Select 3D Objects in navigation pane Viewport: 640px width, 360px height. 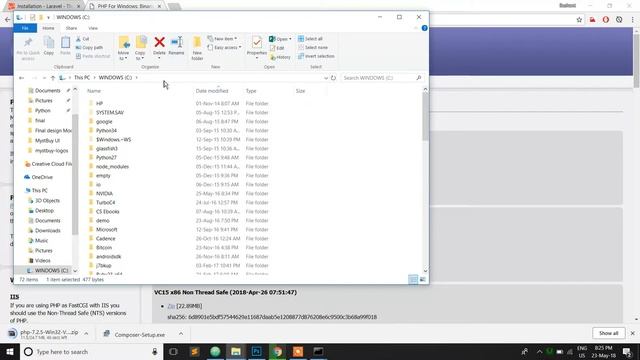pos(47,200)
